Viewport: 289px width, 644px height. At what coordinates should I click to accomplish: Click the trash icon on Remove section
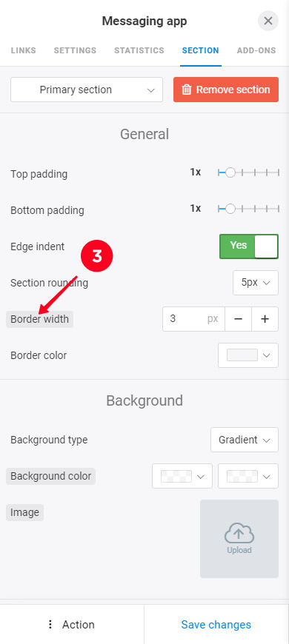187,90
